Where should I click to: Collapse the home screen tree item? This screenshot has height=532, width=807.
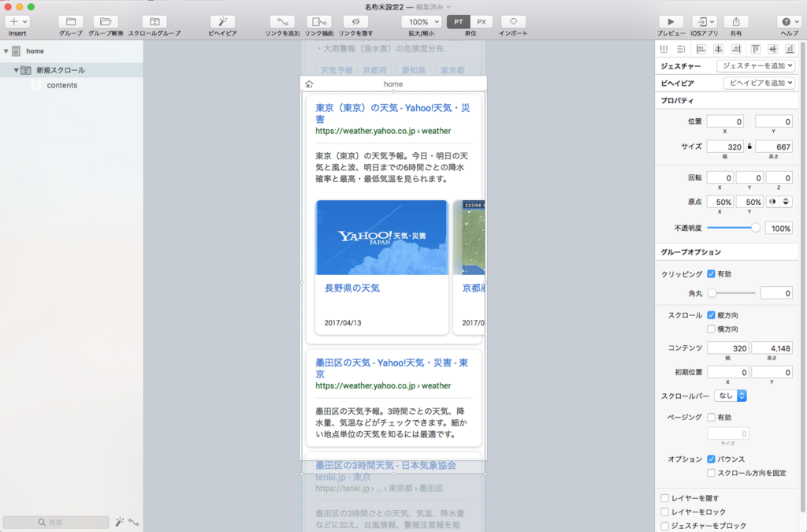(6, 51)
